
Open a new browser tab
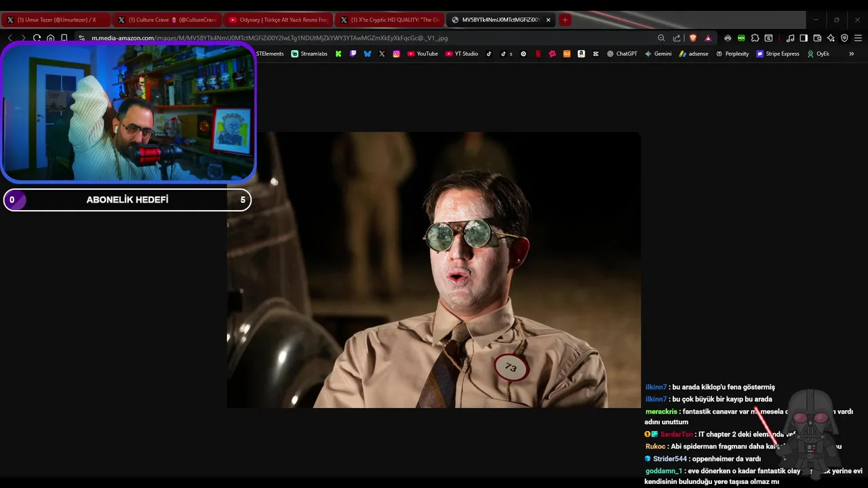565,20
